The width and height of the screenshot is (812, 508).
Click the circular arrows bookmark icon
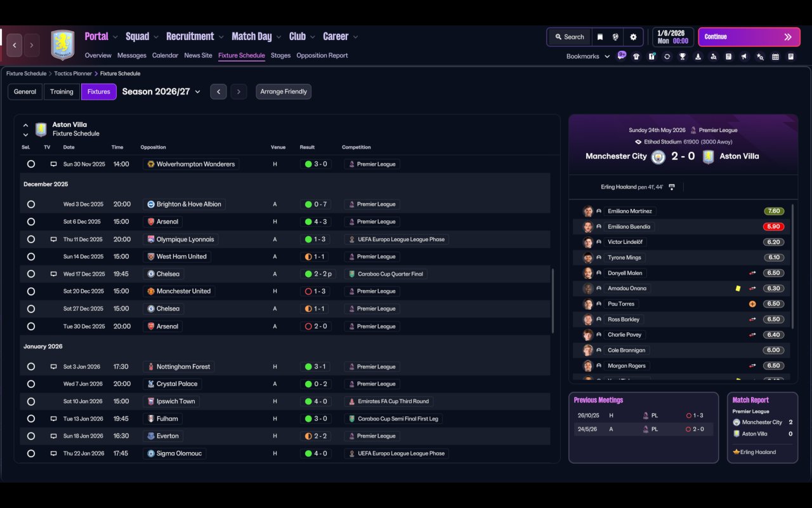pos(667,57)
